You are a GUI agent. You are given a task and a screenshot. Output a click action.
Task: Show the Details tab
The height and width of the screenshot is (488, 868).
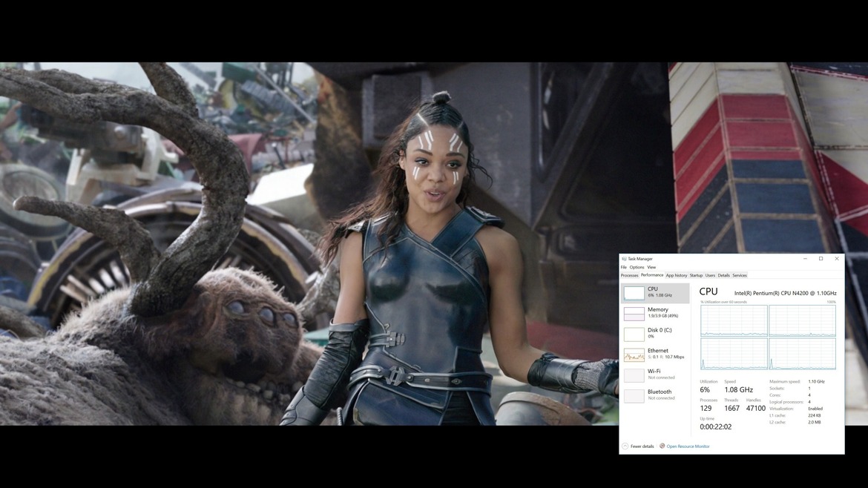(723, 276)
